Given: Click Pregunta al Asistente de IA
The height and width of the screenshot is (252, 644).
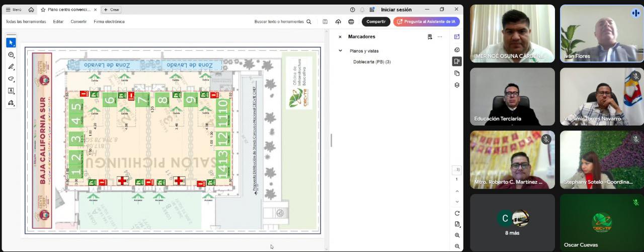Looking at the screenshot, I should click(x=426, y=22).
